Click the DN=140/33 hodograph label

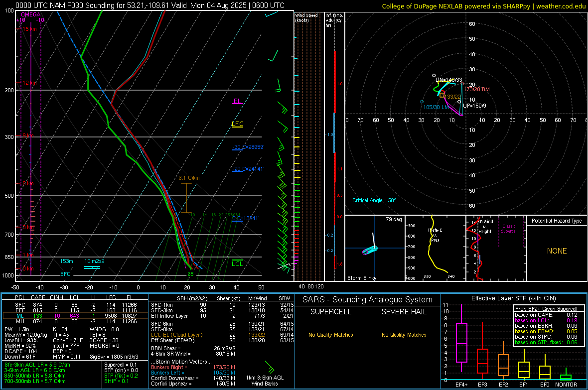tap(449, 80)
